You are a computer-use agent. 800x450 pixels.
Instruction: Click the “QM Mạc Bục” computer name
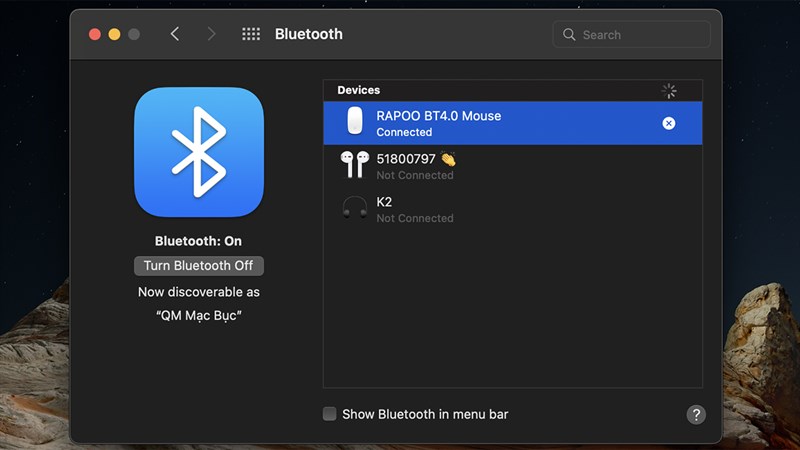point(198,315)
